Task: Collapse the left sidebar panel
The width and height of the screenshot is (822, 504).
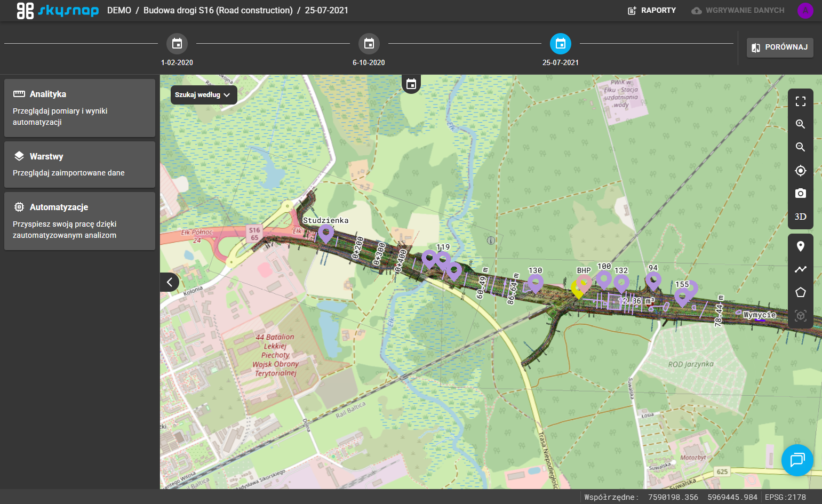Action: pyautogui.click(x=170, y=282)
